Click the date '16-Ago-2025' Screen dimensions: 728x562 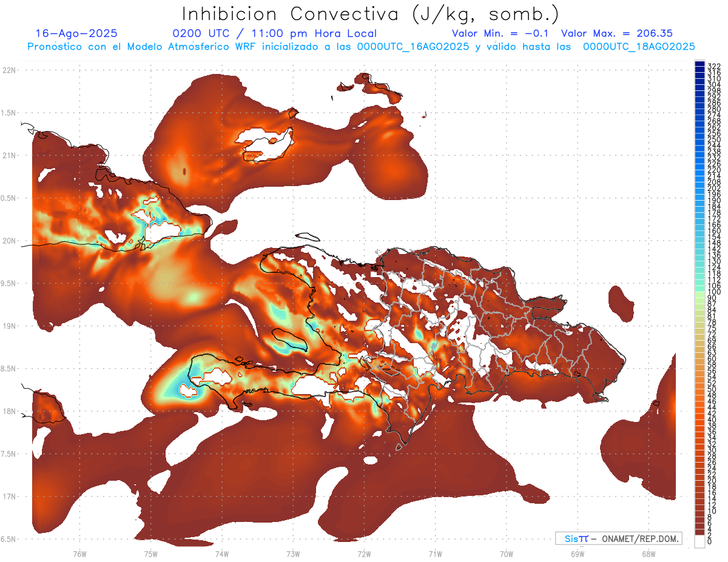tap(76, 34)
